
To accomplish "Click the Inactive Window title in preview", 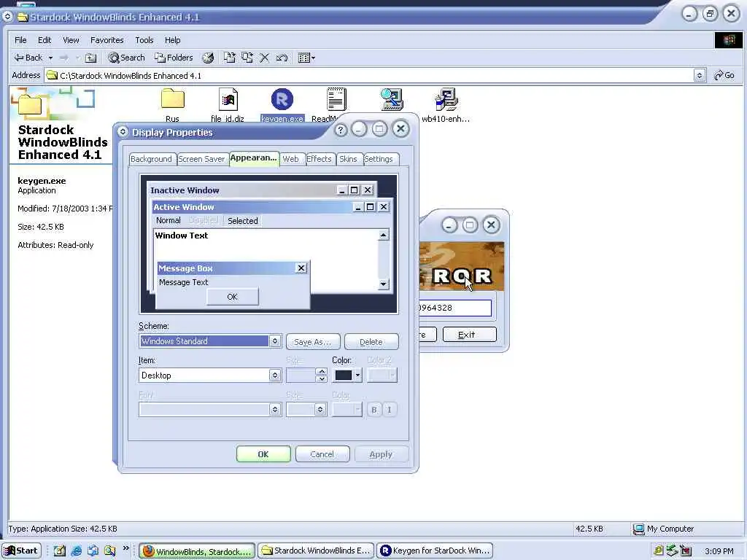I will 185,190.
